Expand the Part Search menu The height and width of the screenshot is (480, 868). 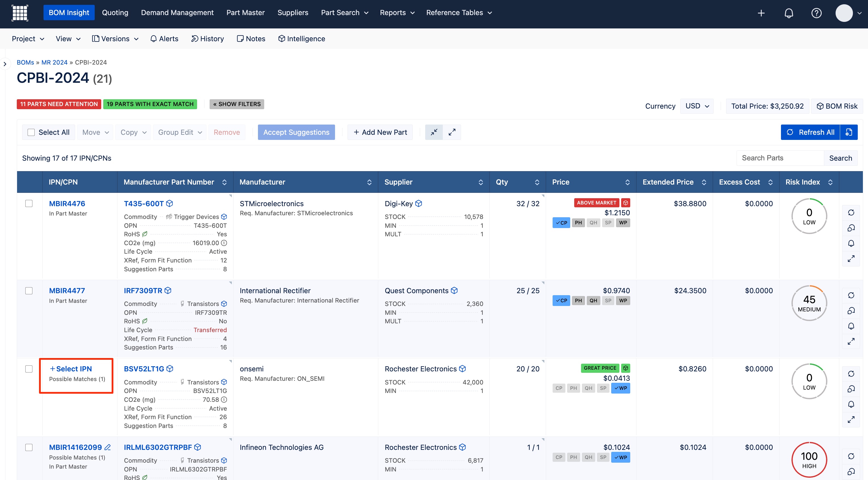pos(344,13)
